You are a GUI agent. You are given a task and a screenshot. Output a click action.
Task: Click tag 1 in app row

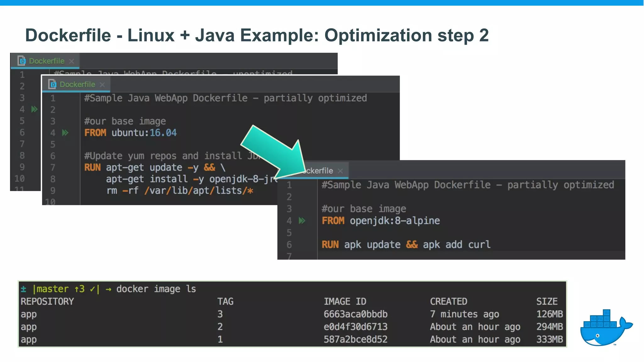(x=220, y=339)
